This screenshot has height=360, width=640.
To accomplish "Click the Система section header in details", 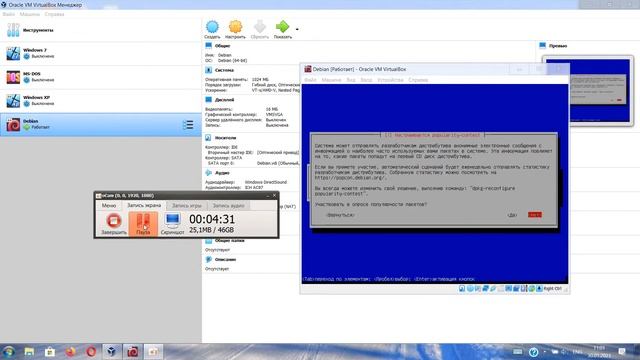I will tap(224, 70).
